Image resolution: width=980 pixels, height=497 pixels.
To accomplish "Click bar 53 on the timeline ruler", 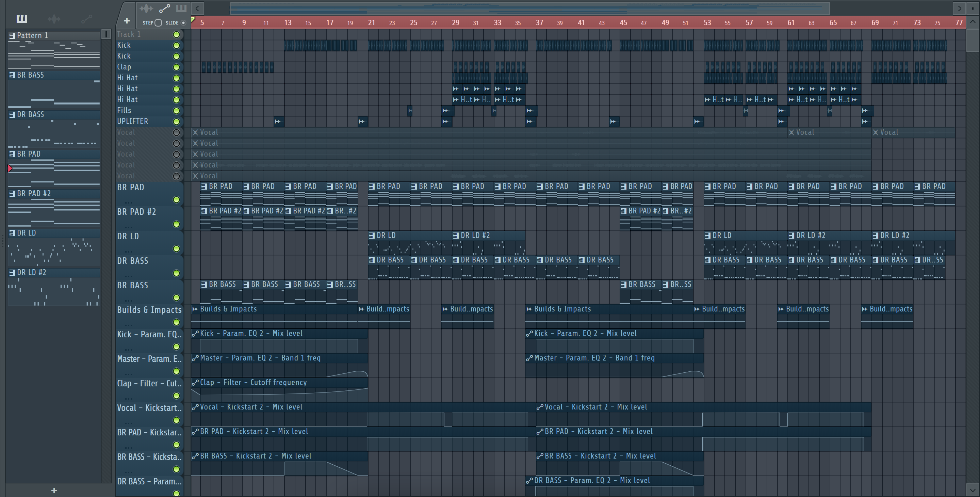I will [707, 23].
